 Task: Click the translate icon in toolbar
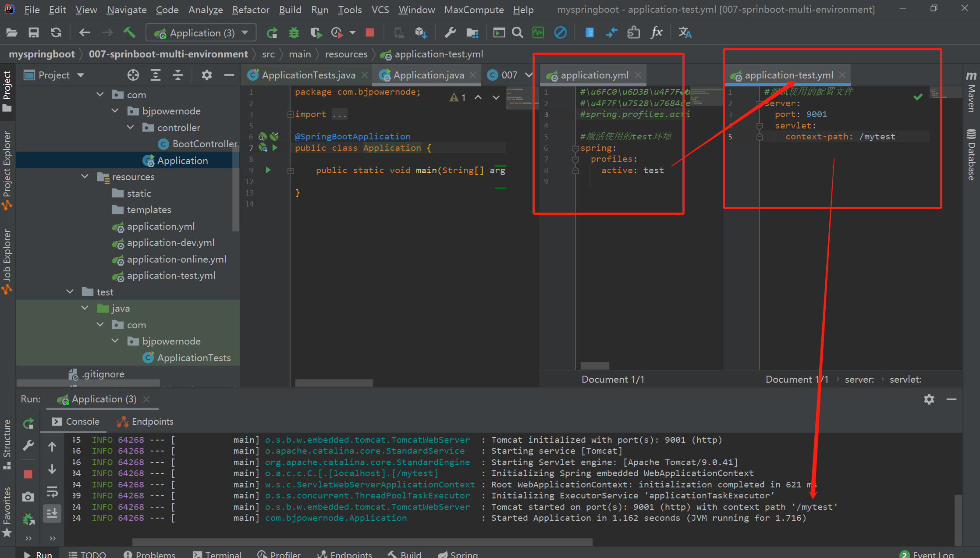click(685, 32)
